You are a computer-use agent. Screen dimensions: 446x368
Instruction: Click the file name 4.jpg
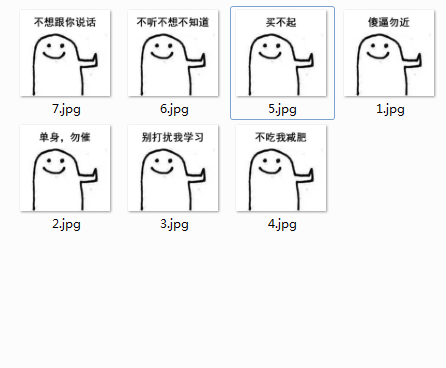282,224
